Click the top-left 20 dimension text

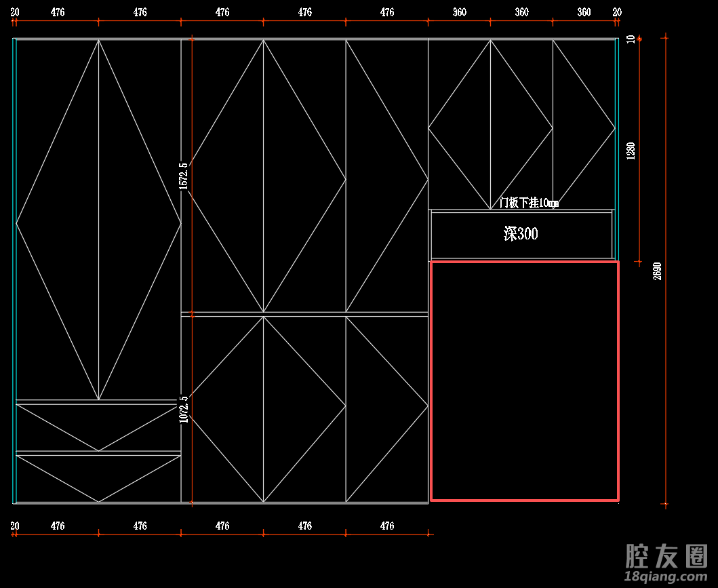15,12
